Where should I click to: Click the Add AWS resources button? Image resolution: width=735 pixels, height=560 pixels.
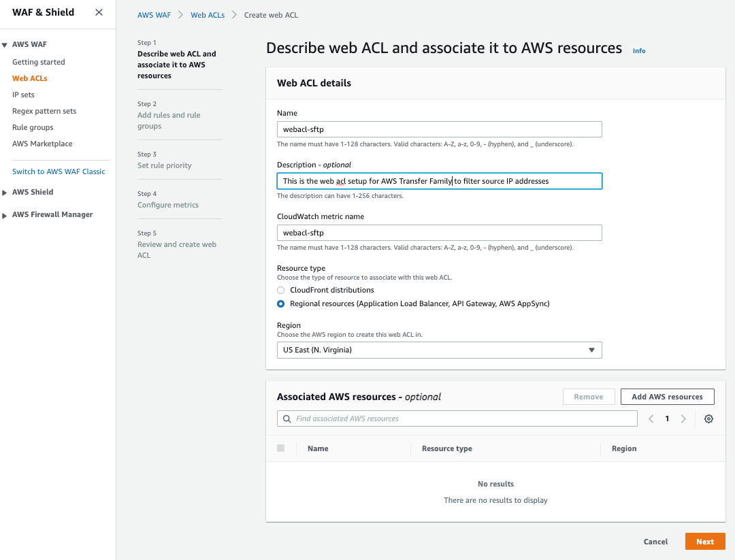point(667,396)
